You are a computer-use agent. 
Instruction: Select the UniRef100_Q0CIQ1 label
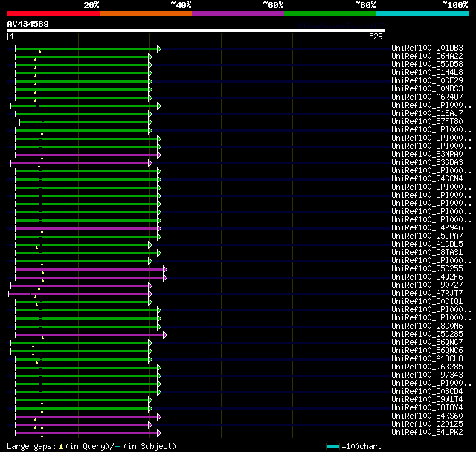point(427,302)
